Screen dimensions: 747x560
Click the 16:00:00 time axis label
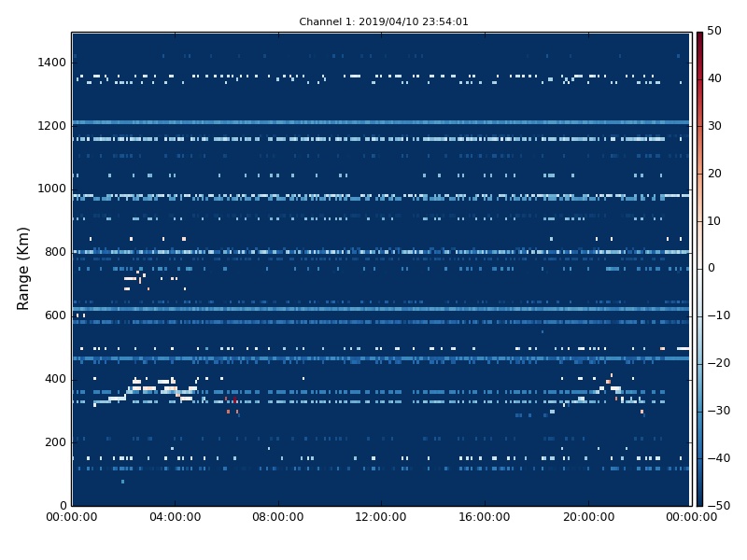485,517
